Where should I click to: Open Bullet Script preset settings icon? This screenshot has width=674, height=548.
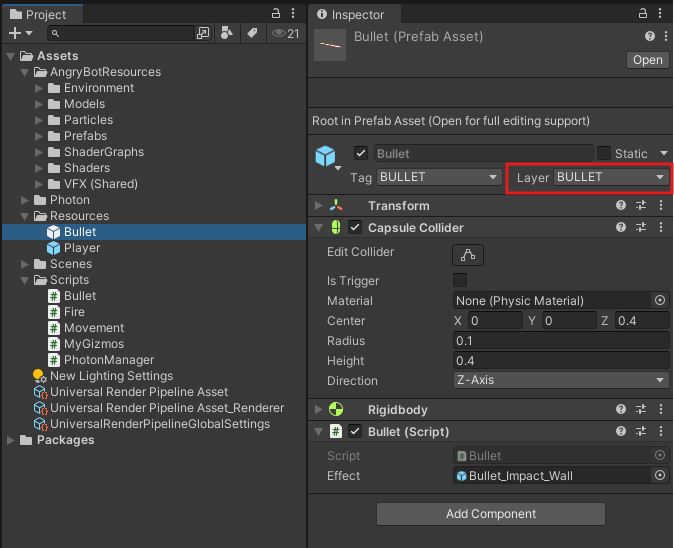[x=641, y=431]
